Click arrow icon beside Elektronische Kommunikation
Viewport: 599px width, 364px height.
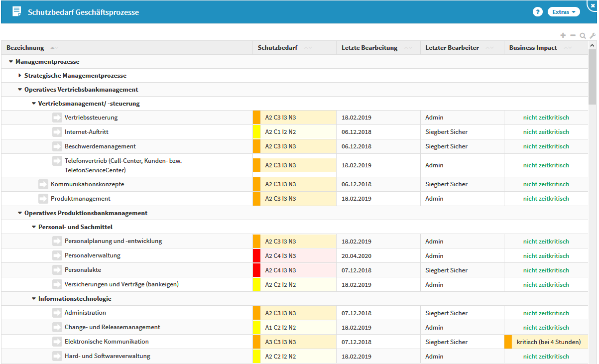click(x=57, y=342)
